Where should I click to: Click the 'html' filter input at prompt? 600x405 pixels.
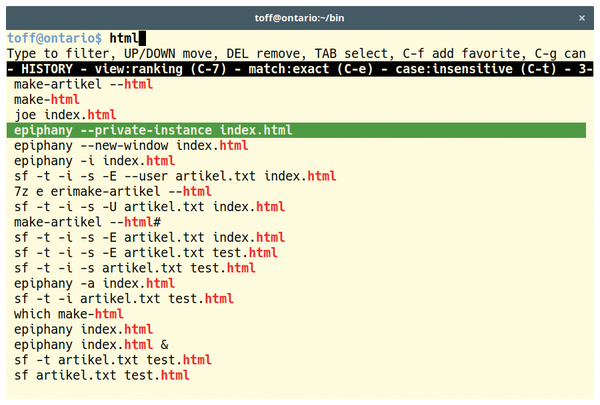[124, 38]
